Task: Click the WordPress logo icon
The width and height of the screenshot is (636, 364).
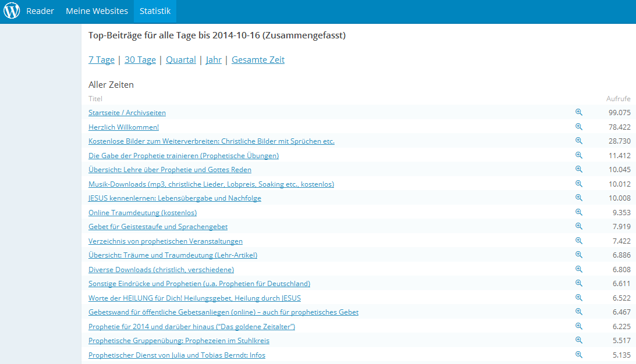Action: click(x=12, y=11)
